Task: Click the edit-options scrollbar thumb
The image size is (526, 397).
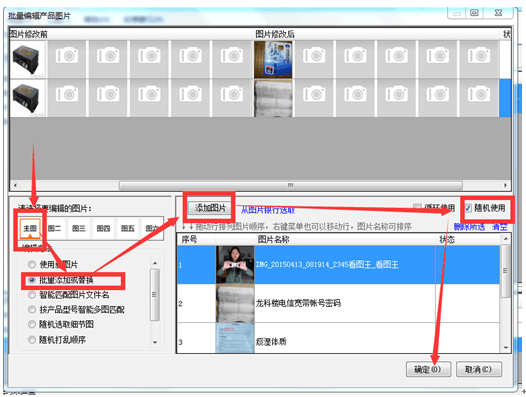Action: [x=155, y=295]
